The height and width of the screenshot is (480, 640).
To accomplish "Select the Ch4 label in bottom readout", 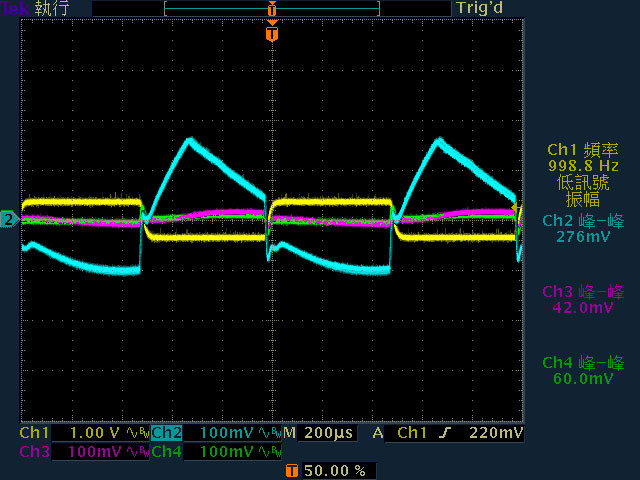I will 166,451.
